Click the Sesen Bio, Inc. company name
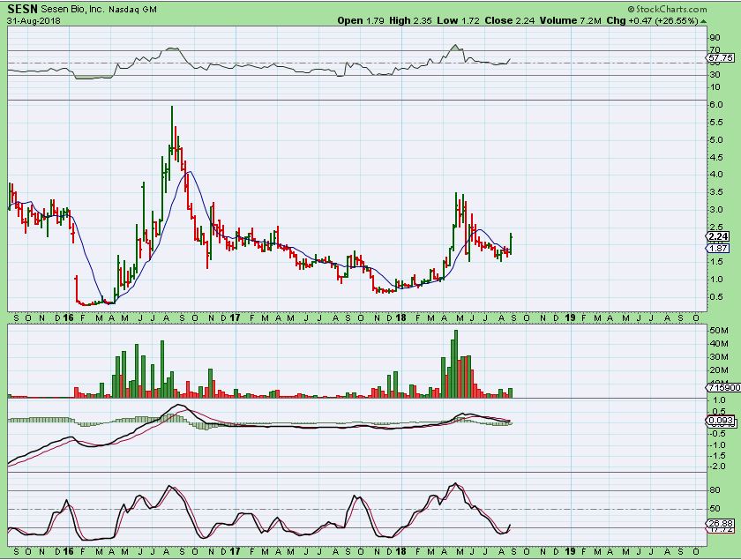Image resolution: width=741 pixels, height=560 pixels. [x=72, y=10]
